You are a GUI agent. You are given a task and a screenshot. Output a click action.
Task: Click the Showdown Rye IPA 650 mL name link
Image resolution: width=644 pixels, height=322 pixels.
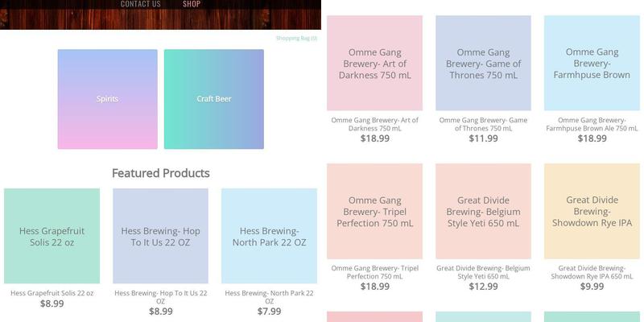pos(592,272)
